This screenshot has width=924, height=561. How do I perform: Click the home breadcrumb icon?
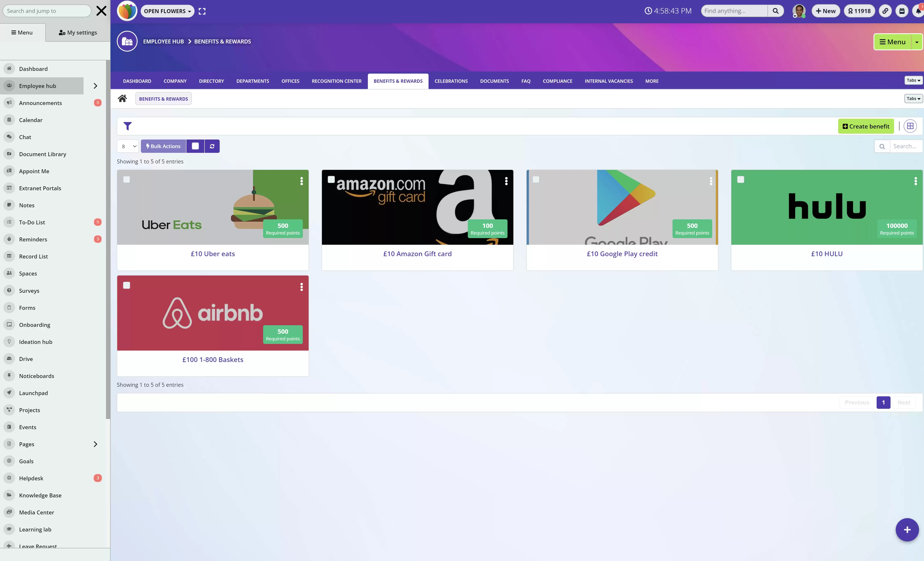122,99
